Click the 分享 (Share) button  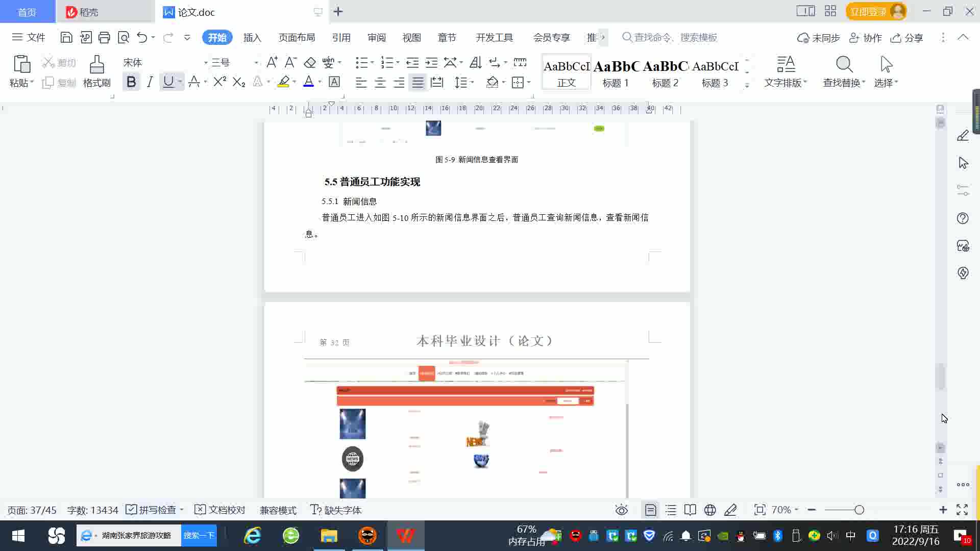coord(908,38)
